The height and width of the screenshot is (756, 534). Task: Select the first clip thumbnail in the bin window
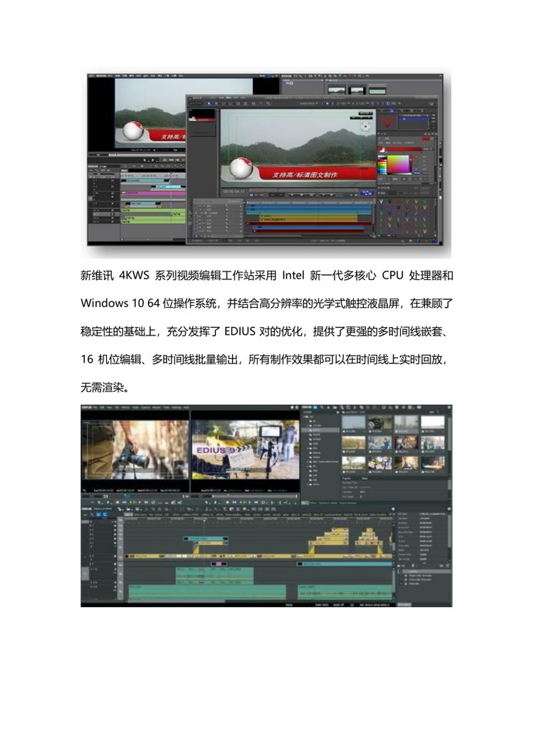click(353, 423)
